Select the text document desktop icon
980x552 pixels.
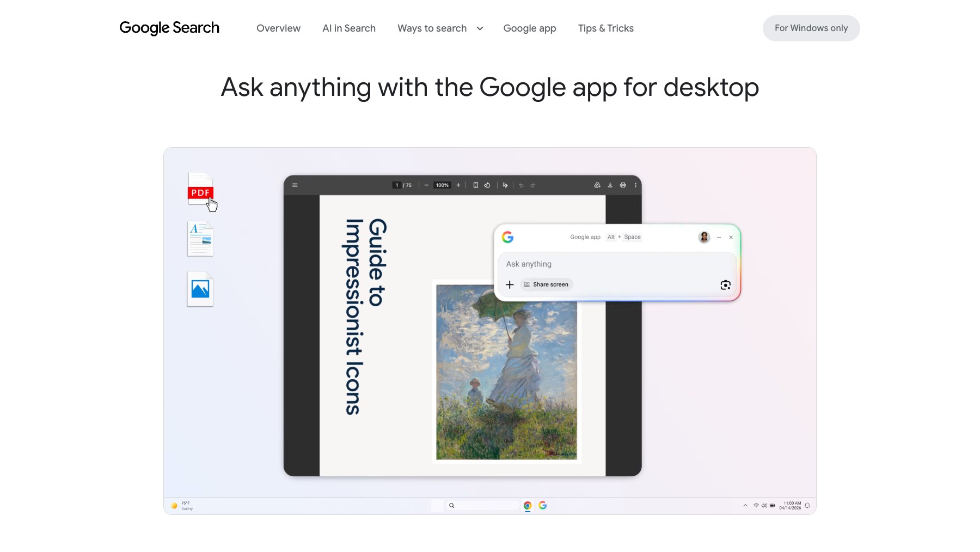pos(200,239)
